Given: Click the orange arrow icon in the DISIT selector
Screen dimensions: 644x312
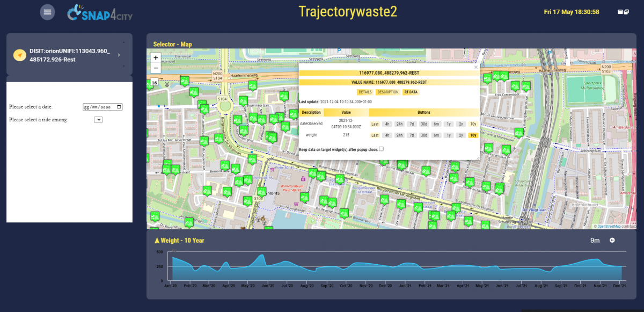Looking at the screenshot, I should (x=20, y=55).
